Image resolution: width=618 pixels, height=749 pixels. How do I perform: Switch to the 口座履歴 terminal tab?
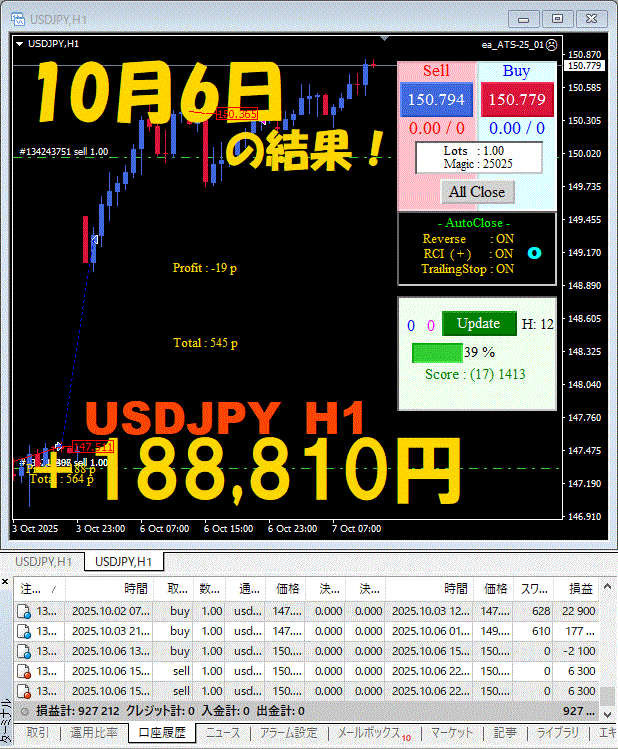(x=162, y=732)
